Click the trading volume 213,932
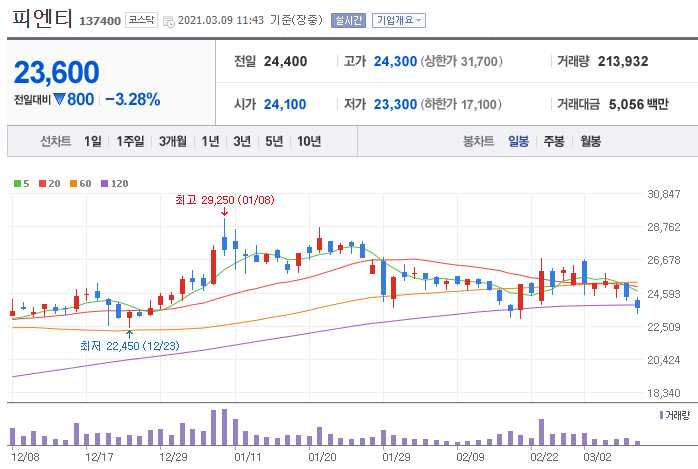The width and height of the screenshot is (698, 469). pyautogui.click(x=623, y=61)
